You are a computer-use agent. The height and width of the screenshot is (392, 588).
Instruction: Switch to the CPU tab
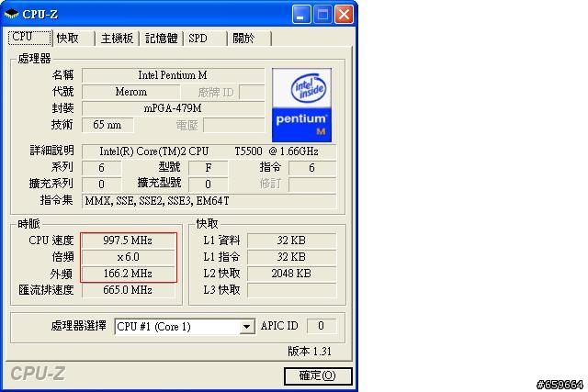30,38
